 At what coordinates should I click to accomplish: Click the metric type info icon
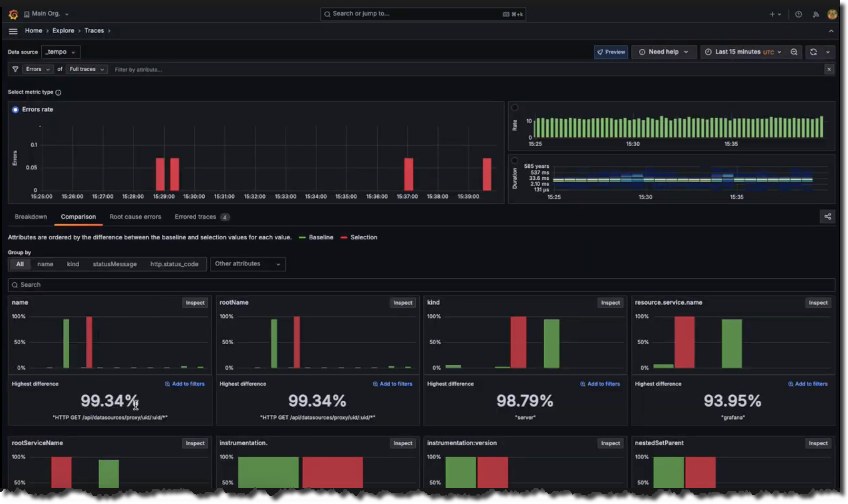click(58, 92)
